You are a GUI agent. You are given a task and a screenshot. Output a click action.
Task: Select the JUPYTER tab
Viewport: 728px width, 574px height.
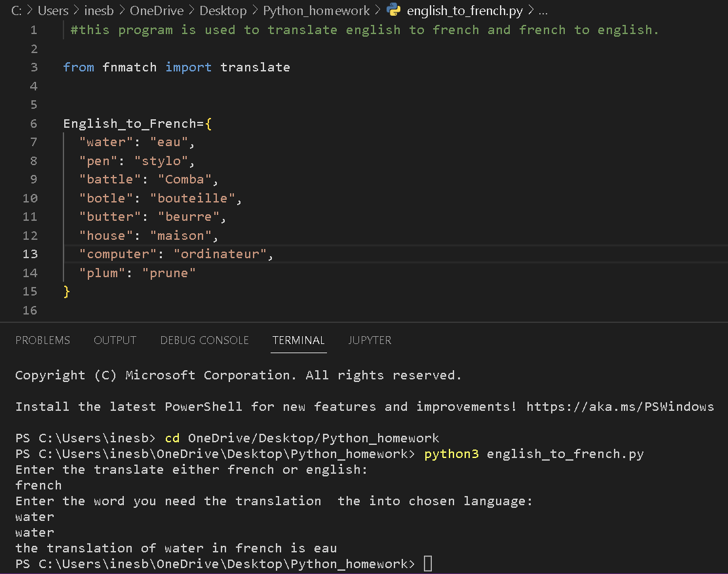point(370,340)
